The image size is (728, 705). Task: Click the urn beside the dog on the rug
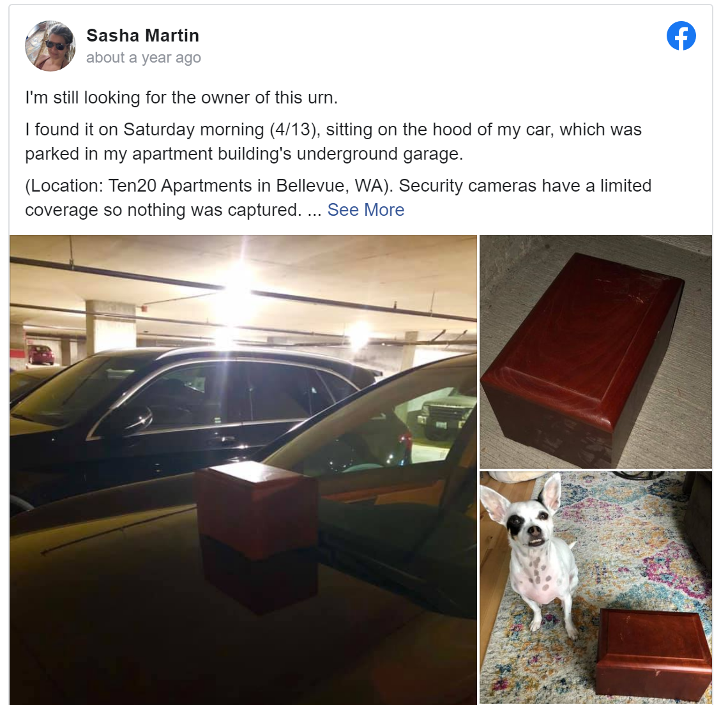(653, 655)
